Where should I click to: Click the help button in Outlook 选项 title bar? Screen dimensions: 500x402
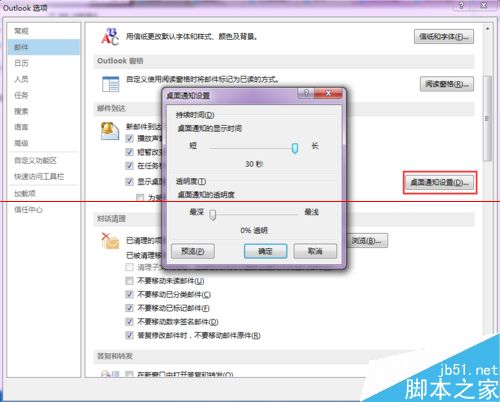point(461,5)
